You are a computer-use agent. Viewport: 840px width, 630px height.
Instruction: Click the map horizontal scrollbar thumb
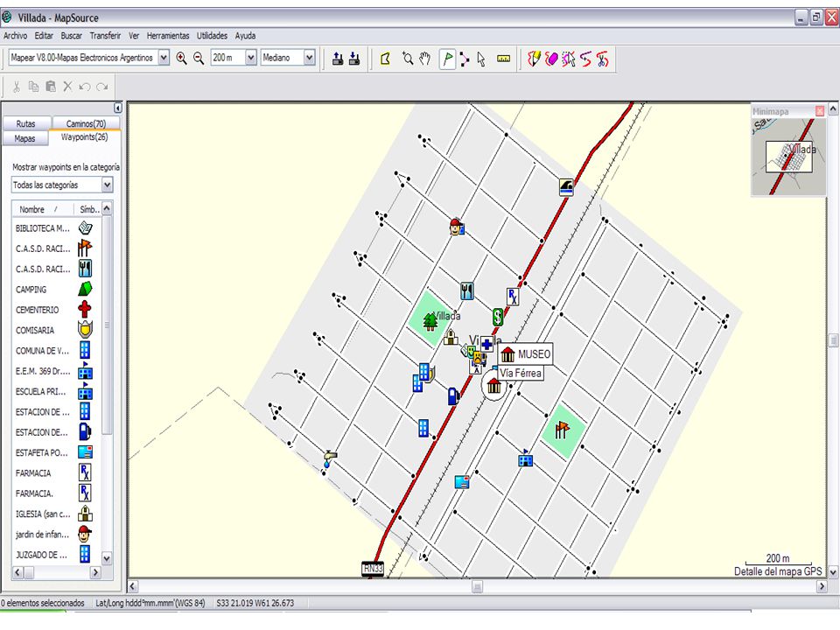(x=477, y=586)
